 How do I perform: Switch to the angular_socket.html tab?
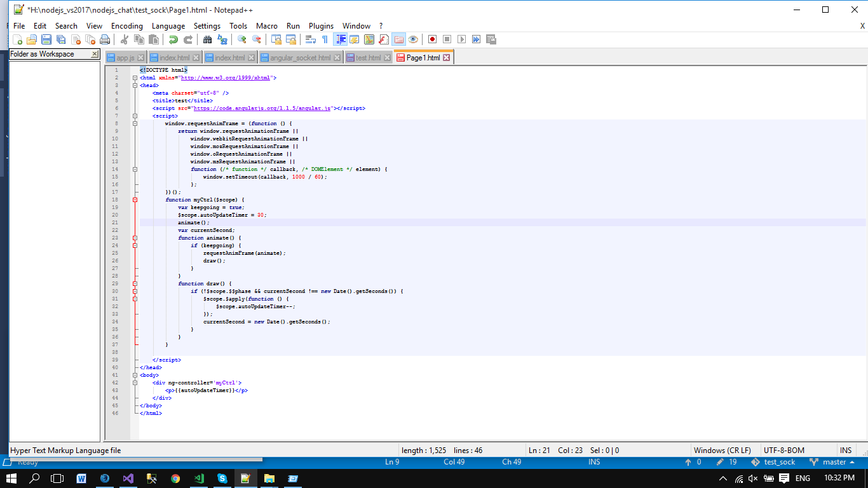pos(300,58)
